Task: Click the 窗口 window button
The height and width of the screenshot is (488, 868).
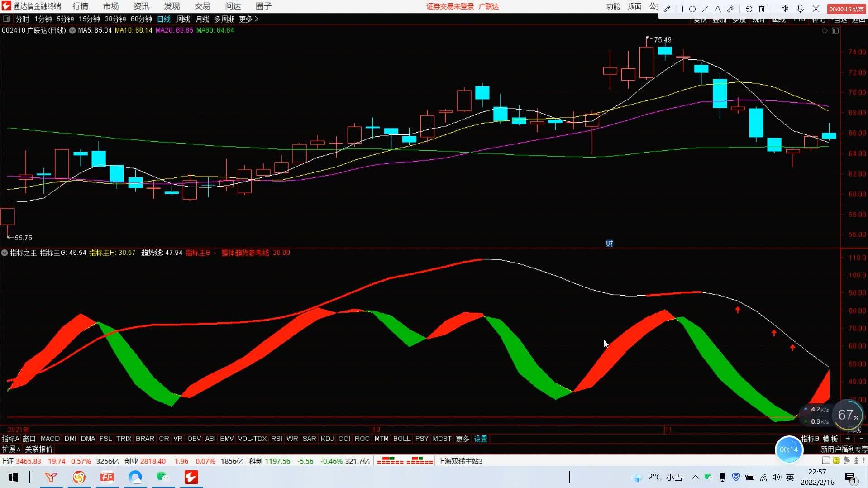Action: tap(29, 439)
